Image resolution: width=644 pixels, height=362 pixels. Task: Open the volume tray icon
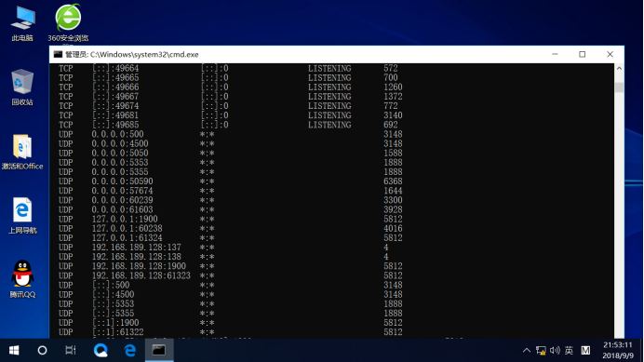[555, 351]
